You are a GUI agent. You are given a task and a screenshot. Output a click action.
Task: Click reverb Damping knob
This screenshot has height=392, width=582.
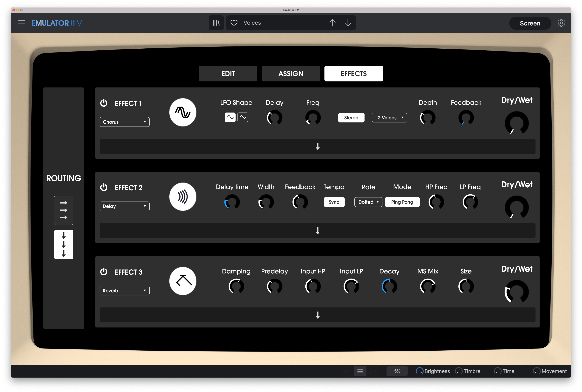point(236,286)
